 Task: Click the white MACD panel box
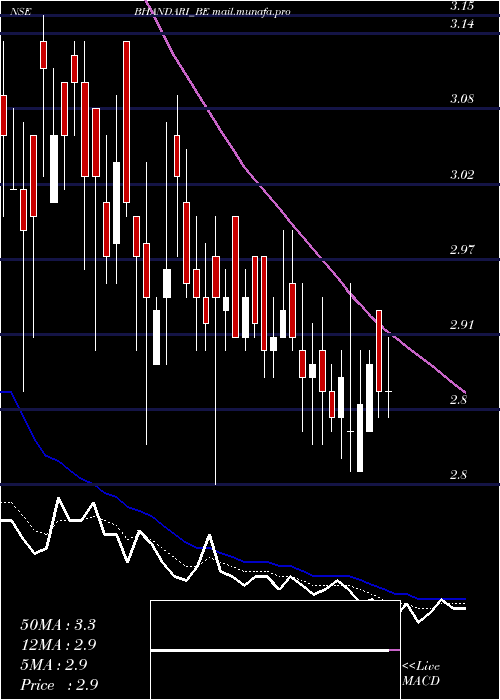click(x=275, y=650)
